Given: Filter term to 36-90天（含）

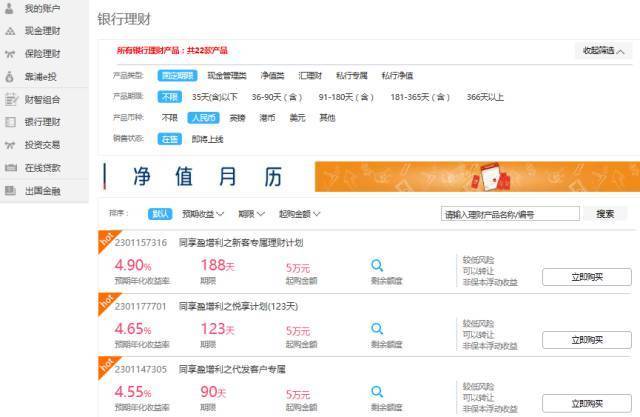Looking at the screenshot, I should [277, 97].
